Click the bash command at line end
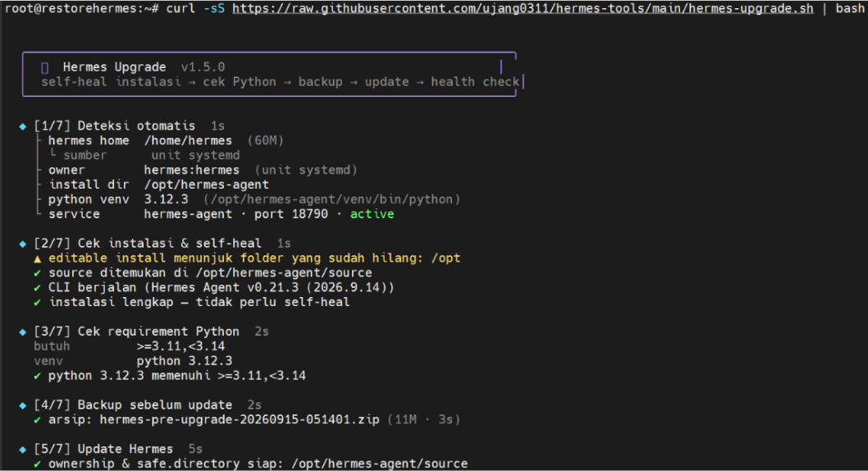 (x=850, y=8)
